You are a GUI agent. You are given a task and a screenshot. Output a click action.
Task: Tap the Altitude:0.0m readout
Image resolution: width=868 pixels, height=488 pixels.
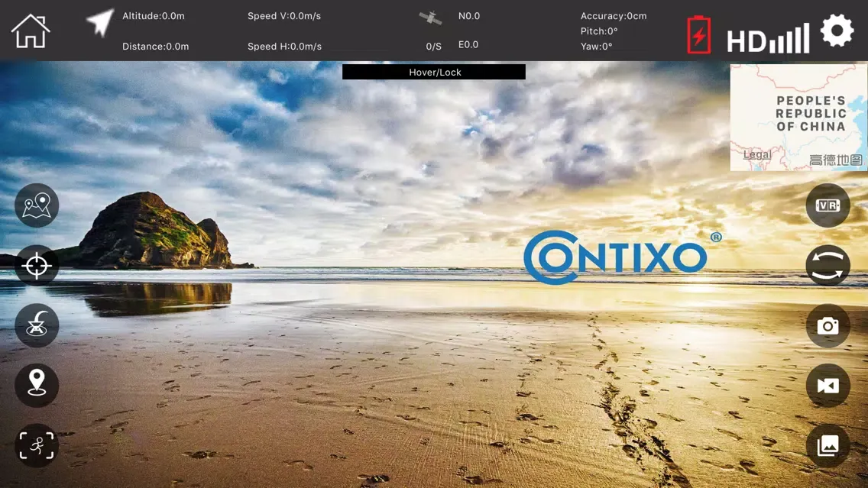(x=154, y=16)
